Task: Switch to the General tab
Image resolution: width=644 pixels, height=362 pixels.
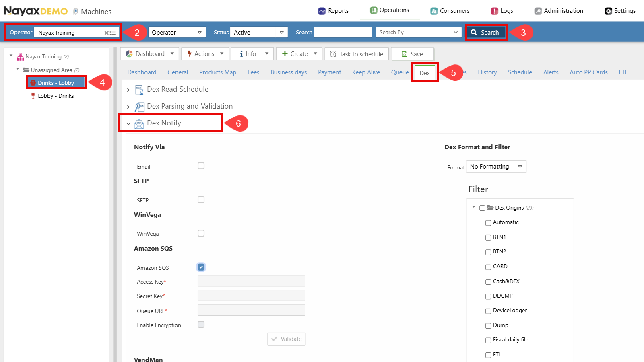Action: [x=178, y=72]
